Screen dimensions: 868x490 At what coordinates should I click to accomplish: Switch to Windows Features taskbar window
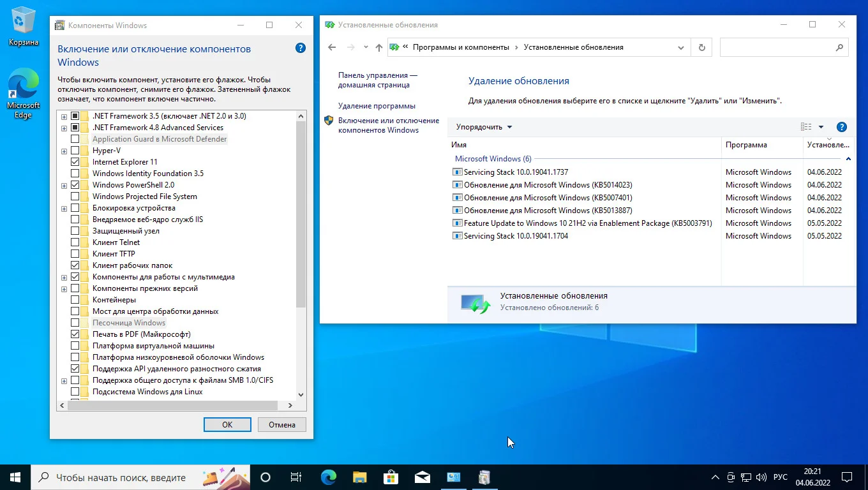(x=484, y=477)
